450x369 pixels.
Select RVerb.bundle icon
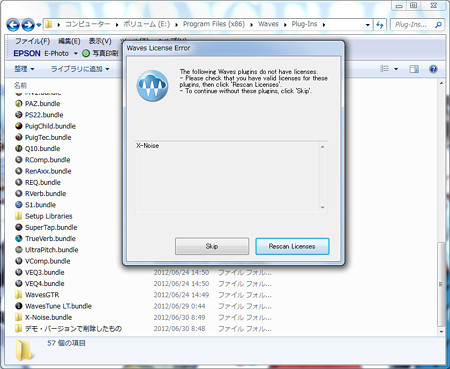19,193
